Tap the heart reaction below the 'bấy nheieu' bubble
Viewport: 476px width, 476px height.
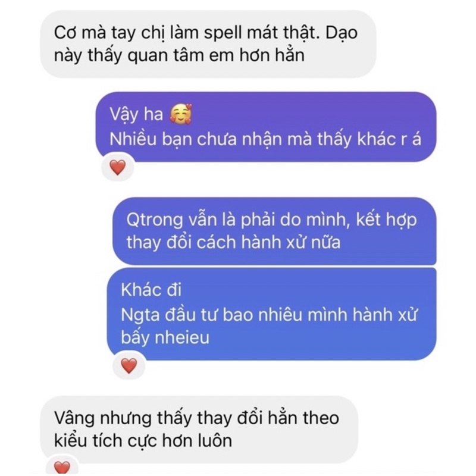pyautogui.click(x=129, y=365)
